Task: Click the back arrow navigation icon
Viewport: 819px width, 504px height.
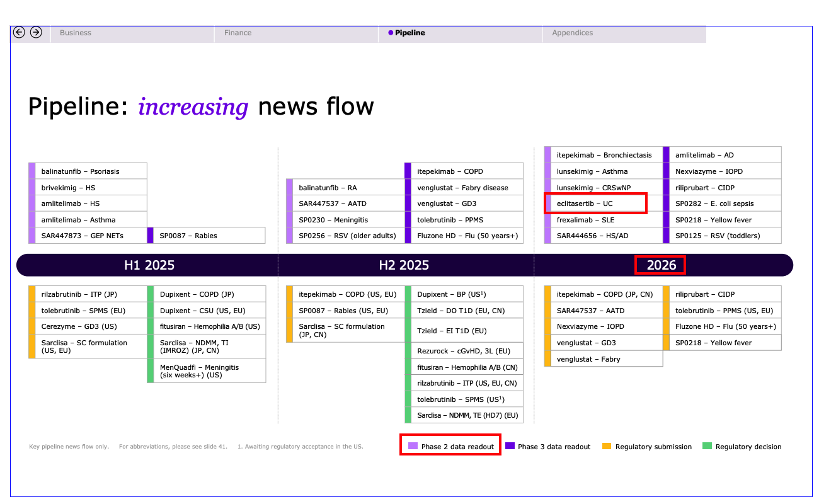Action: 19,32
